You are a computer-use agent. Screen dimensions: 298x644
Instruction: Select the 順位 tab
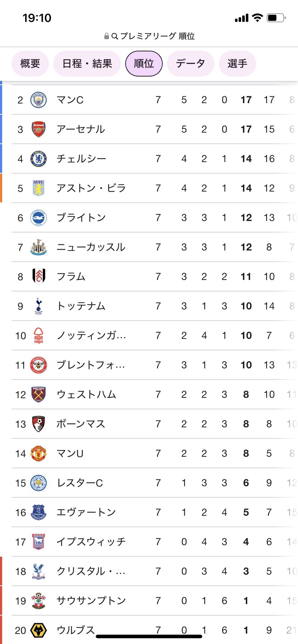pyautogui.click(x=144, y=64)
